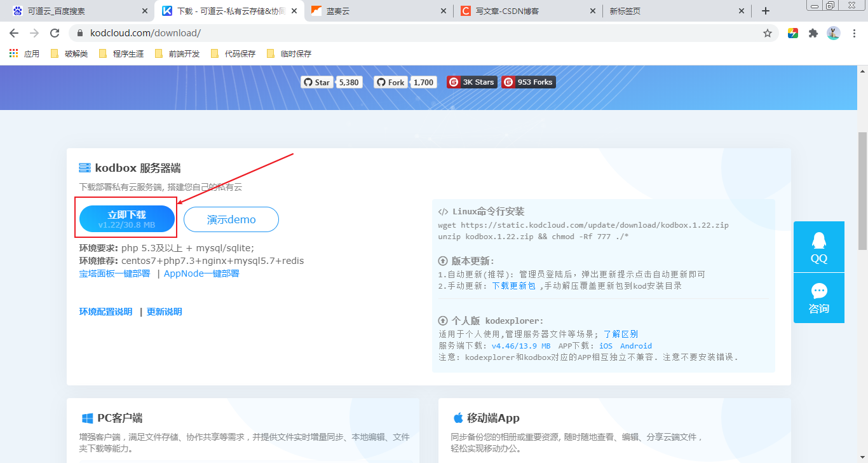Image resolution: width=868 pixels, height=463 pixels.
Task: Open 环境配置说明 link
Action: (x=105, y=312)
